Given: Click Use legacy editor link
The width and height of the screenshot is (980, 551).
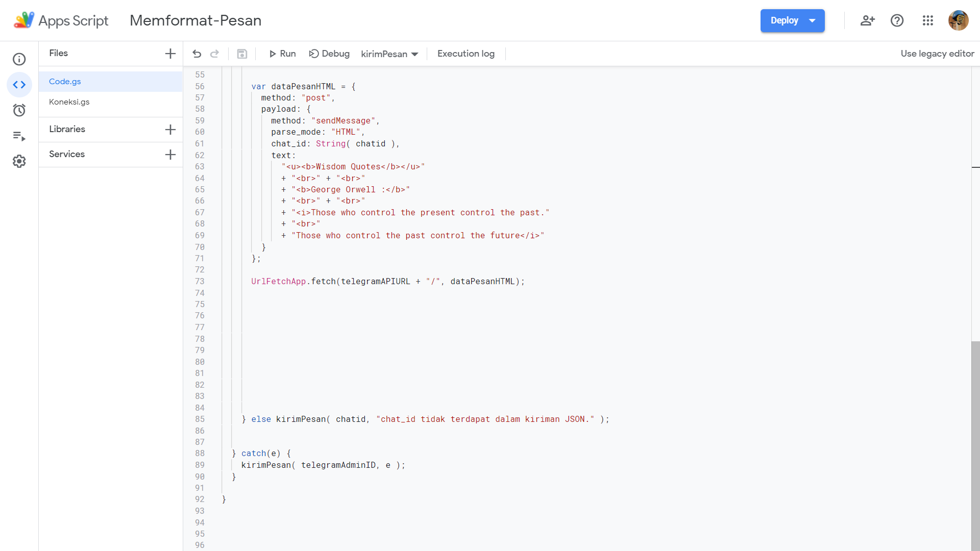Looking at the screenshot, I should coord(937,54).
